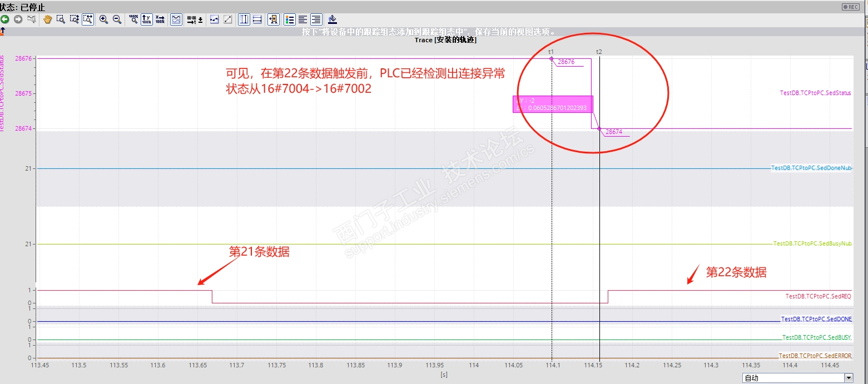Click the zoom in magnifier

pyautogui.click(x=103, y=19)
